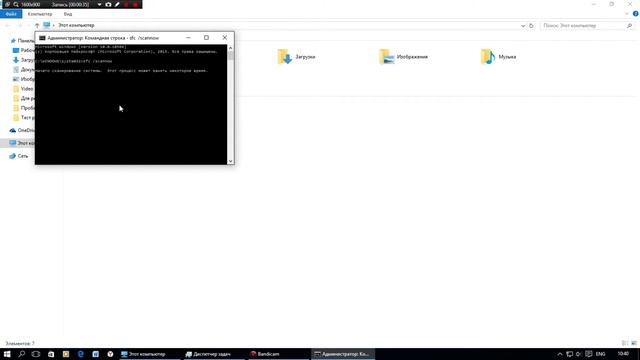The height and width of the screenshot is (360, 640).
Task: Open the taskbar clock
Action: coord(623,354)
